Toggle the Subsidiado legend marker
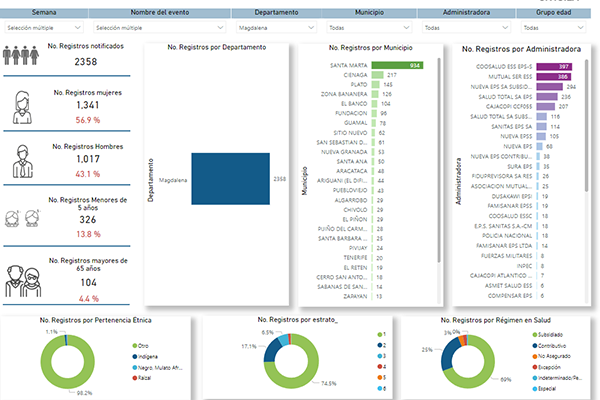The image size is (600, 400). (x=535, y=335)
